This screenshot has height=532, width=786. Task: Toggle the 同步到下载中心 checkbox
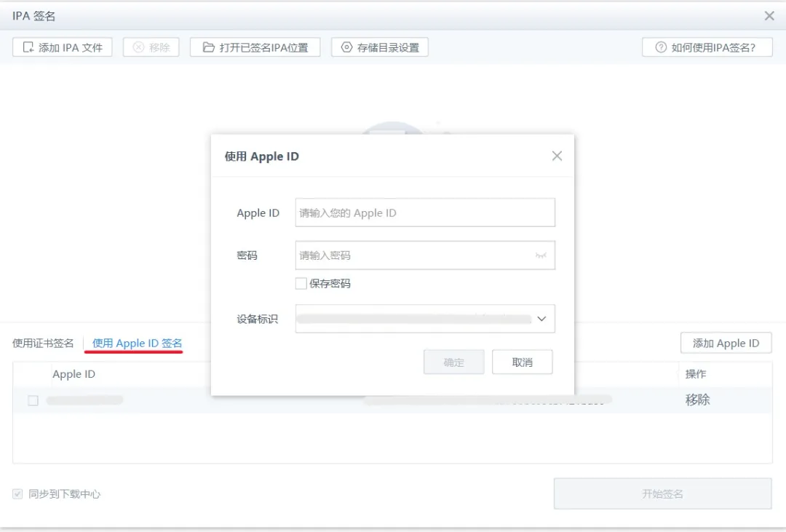[17, 494]
